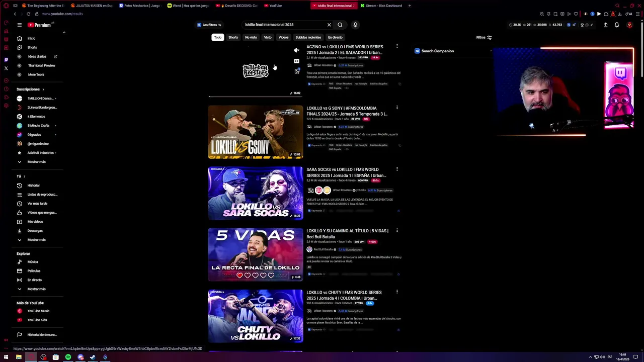
Task: Open Música under Explorar
Action: click(x=40, y=262)
